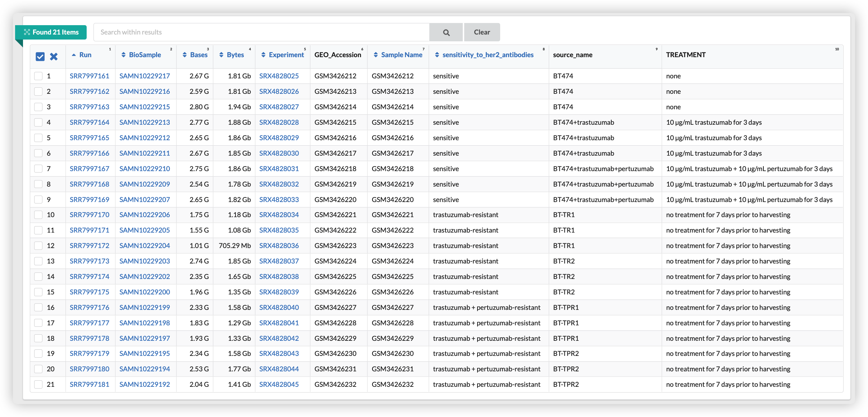Sort the table by BioSample column icon
This screenshot has width=868, height=417.
pos(124,55)
